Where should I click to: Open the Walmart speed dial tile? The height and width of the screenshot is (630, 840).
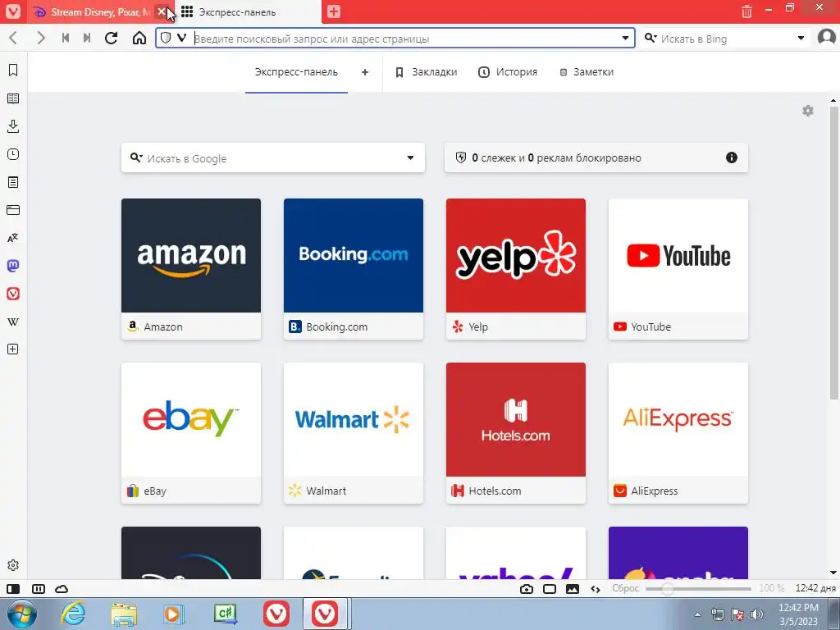tap(354, 433)
